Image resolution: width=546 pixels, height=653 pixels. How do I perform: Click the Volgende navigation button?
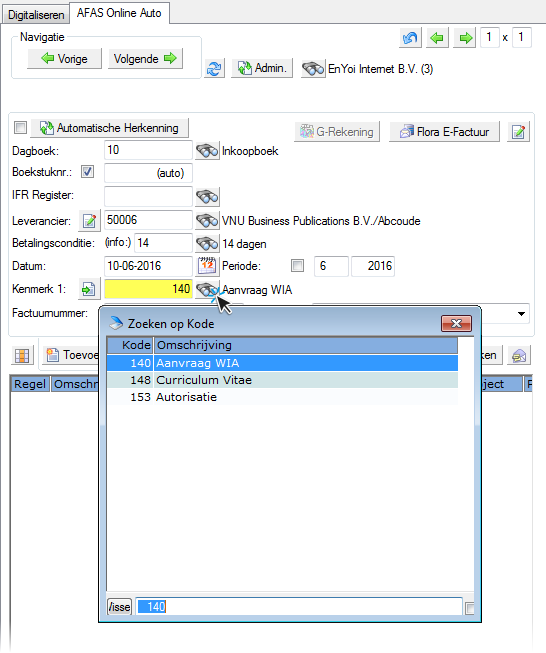[x=145, y=59]
